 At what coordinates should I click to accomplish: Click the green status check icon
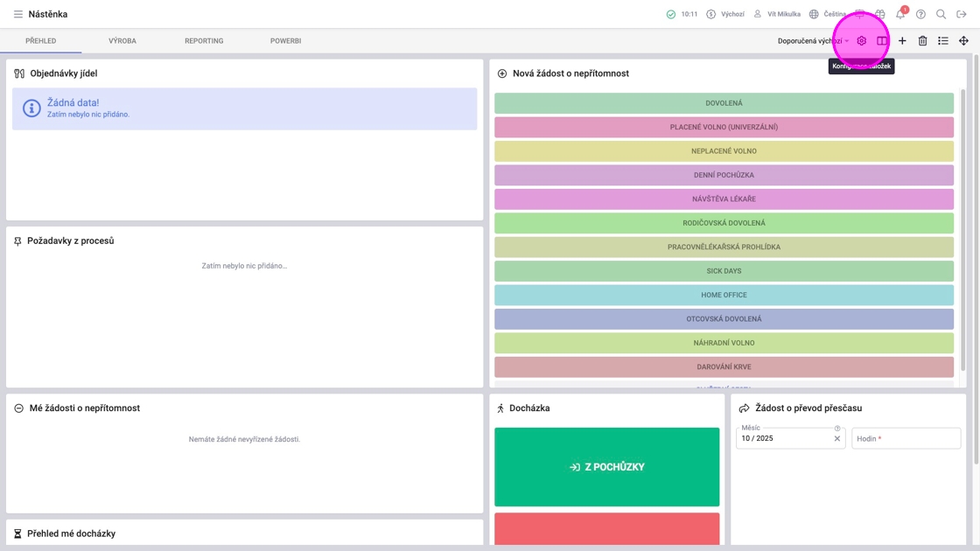coord(670,14)
